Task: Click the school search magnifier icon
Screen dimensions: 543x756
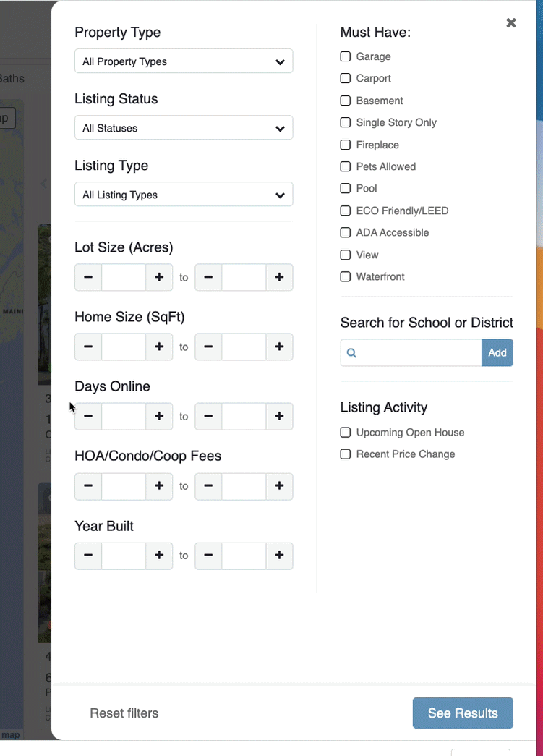Action: click(x=351, y=353)
